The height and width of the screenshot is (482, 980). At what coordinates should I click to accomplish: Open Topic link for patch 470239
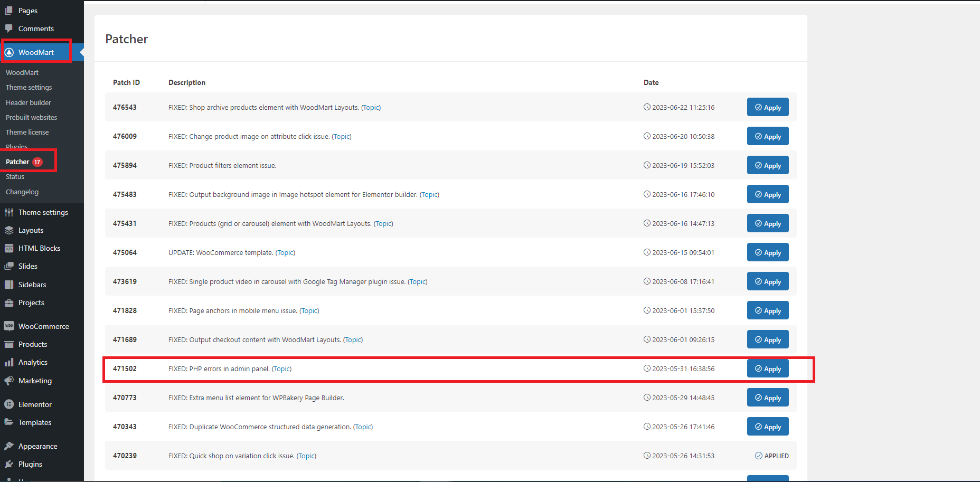(306, 456)
